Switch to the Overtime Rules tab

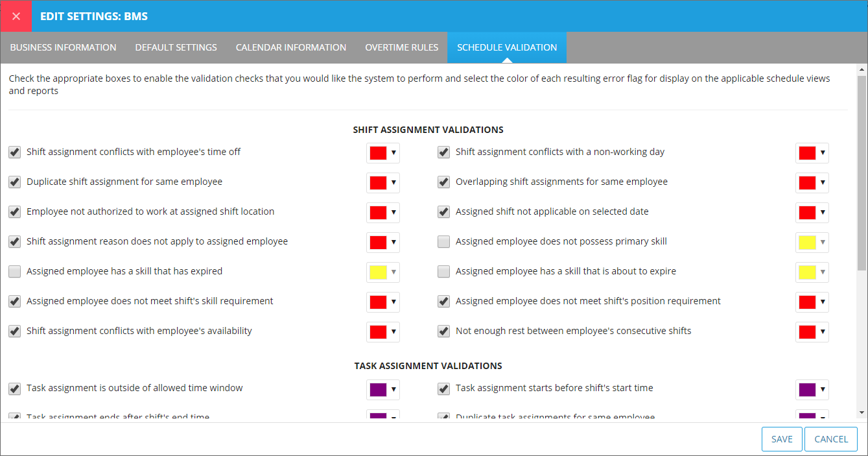[x=401, y=47]
